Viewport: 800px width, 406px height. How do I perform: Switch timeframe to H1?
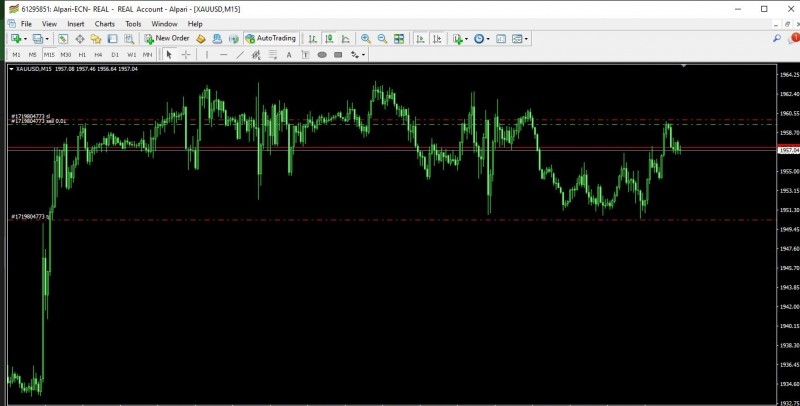[x=82, y=55]
